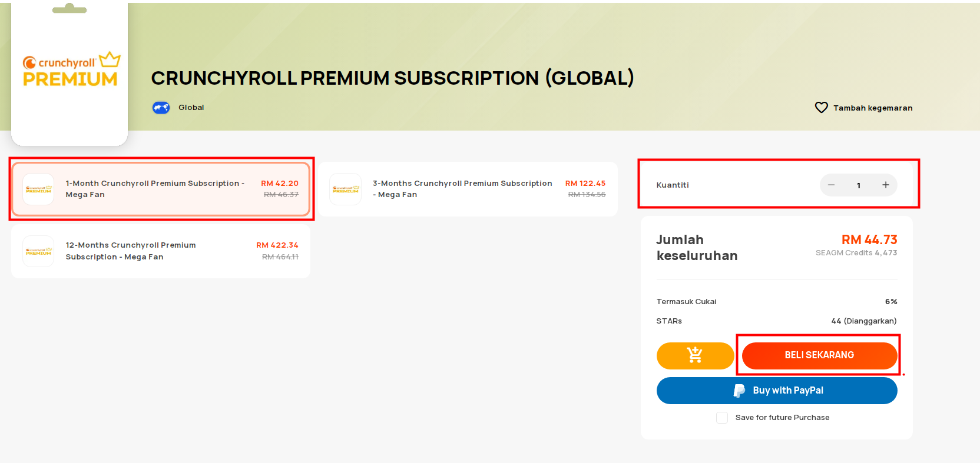Click the PayPal logo icon
Image resolution: width=980 pixels, height=463 pixels.
[x=739, y=391]
